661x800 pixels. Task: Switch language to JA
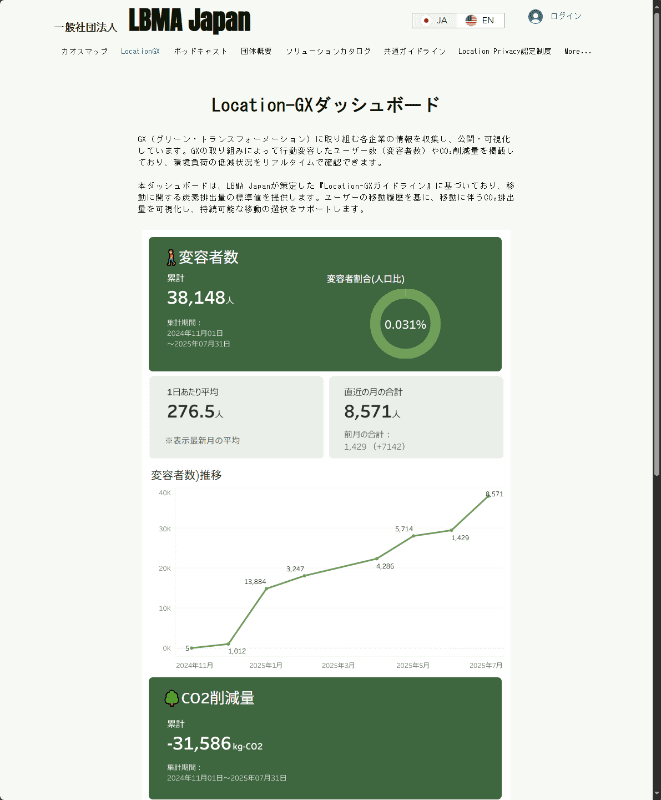tap(435, 20)
